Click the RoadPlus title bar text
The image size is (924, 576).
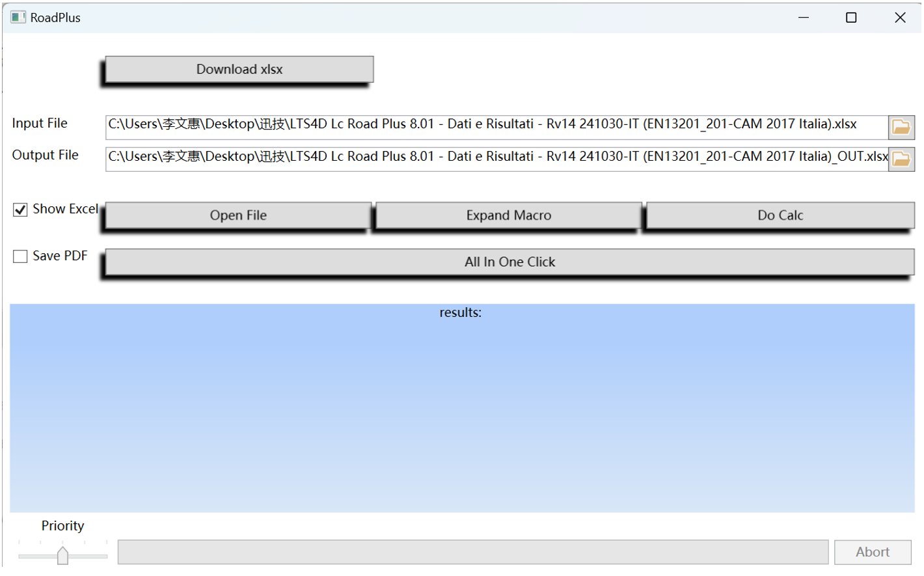tap(55, 18)
